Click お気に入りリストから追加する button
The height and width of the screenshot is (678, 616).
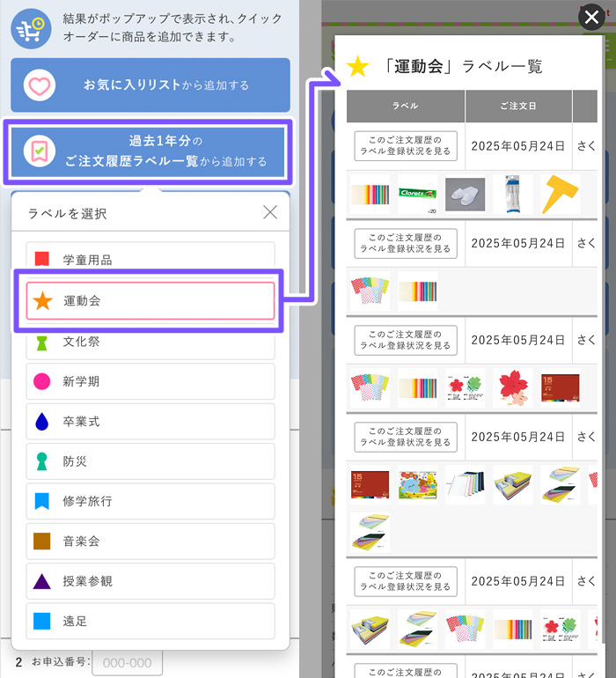pos(150,85)
